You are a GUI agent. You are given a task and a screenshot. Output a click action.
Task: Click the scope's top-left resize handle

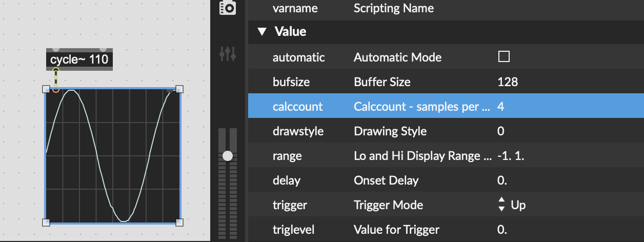coord(46,89)
